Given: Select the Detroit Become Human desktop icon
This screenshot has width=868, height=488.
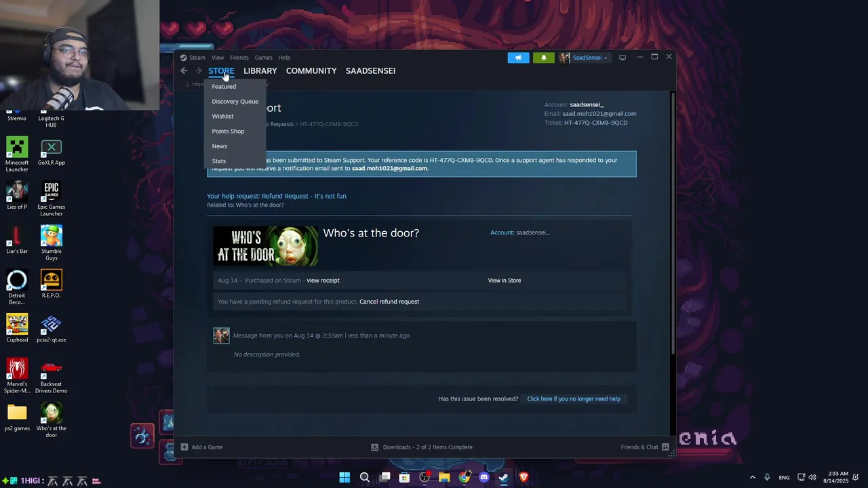Looking at the screenshot, I should 17,287.
